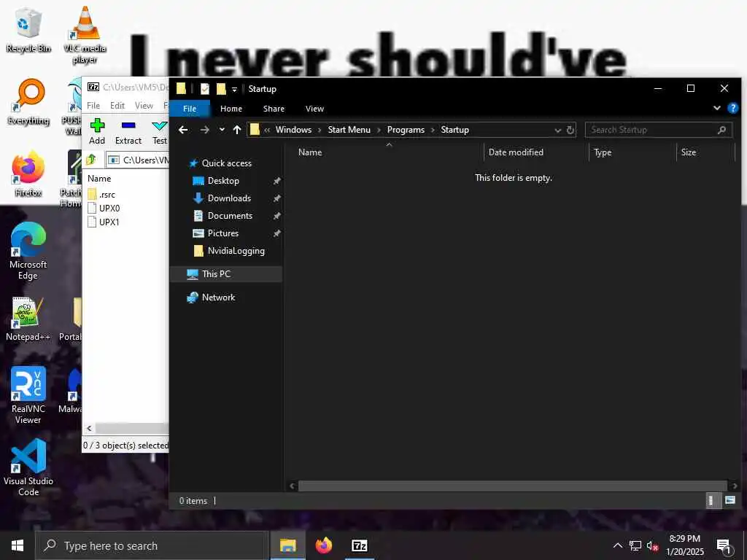Click Properties icon in Explorer title bar
The width and height of the screenshot is (747, 560).
[x=205, y=88]
